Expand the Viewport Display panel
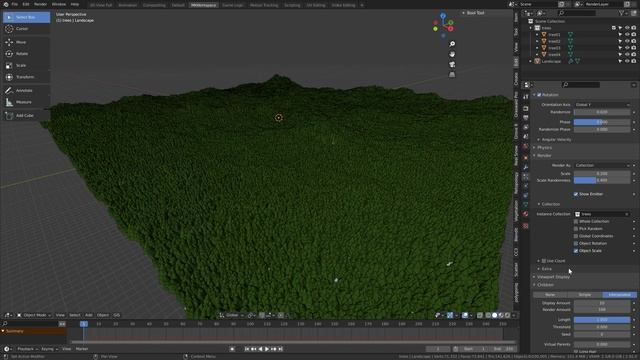The height and width of the screenshot is (360, 640). (553, 277)
